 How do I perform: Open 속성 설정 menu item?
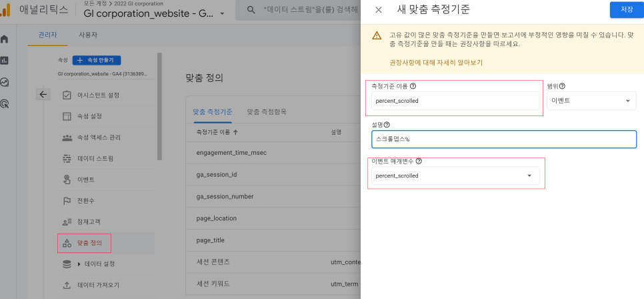point(89,116)
